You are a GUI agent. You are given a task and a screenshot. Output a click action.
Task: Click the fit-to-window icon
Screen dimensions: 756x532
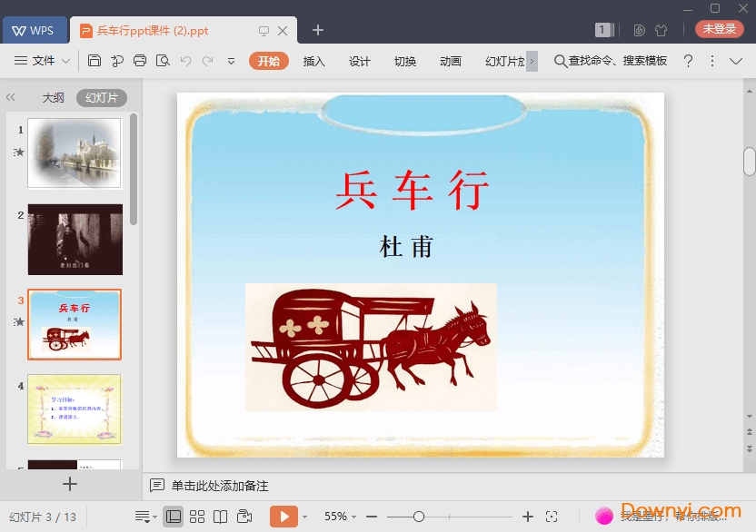pos(552,517)
